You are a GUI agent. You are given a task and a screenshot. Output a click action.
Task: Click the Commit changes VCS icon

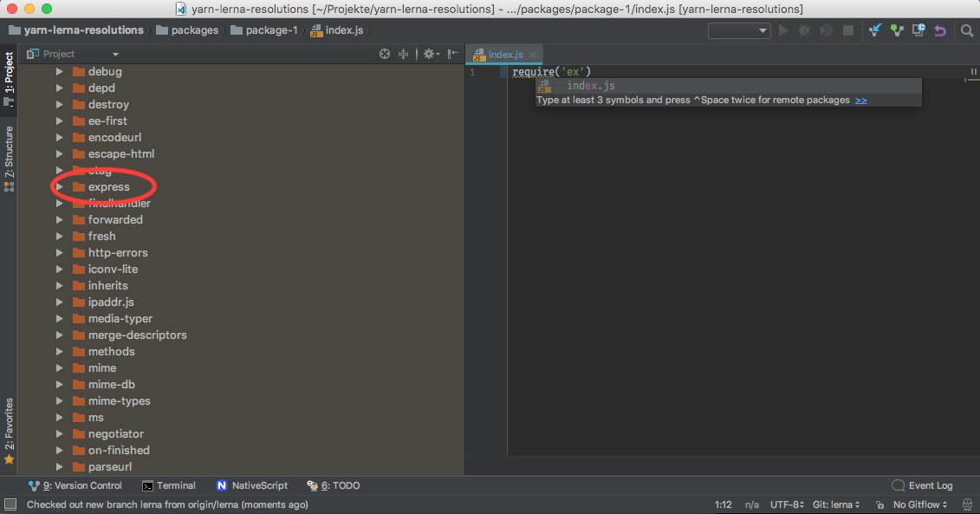[897, 30]
